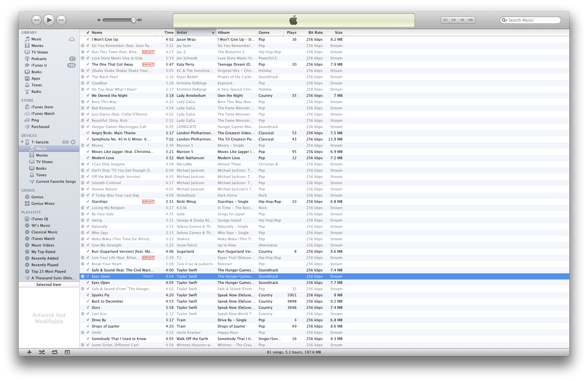Image resolution: width=588 pixels, height=382 pixels.
Task: Click the cloud icon beside library Music
Action: pos(71,39)
